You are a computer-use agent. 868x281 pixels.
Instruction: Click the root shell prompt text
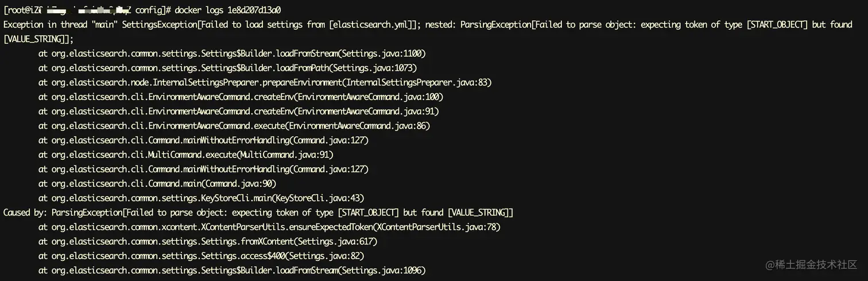tap(87, 10)
